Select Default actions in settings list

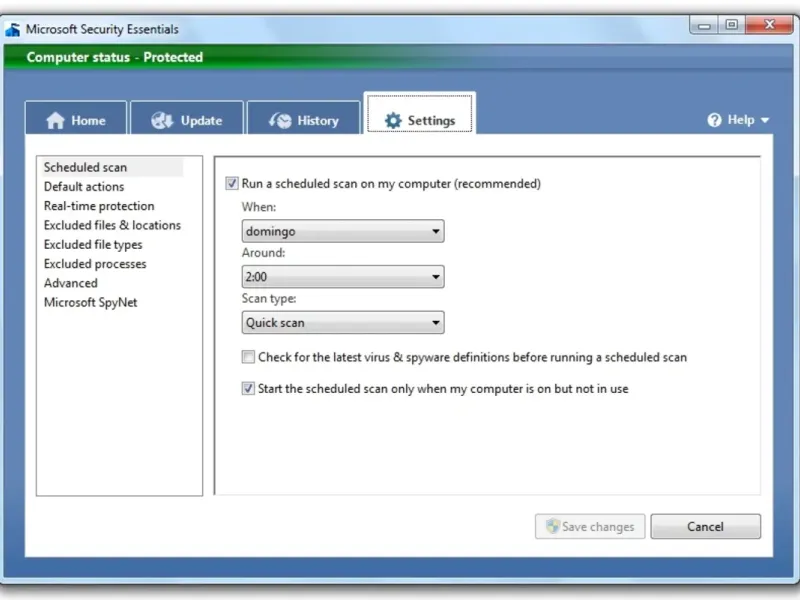tap(84, 187)
